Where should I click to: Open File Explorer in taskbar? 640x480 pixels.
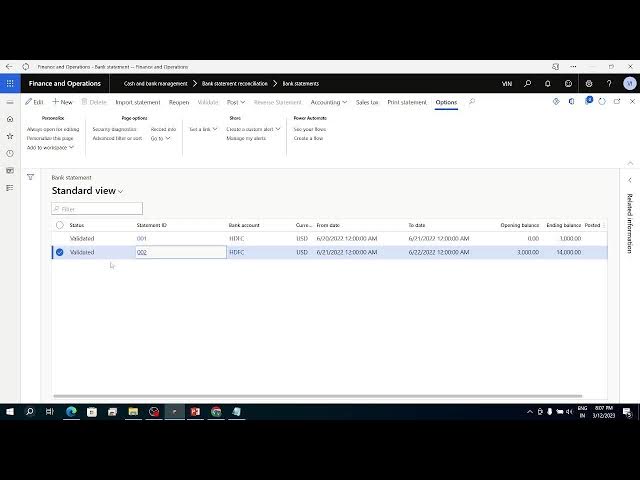click(133, 412)
